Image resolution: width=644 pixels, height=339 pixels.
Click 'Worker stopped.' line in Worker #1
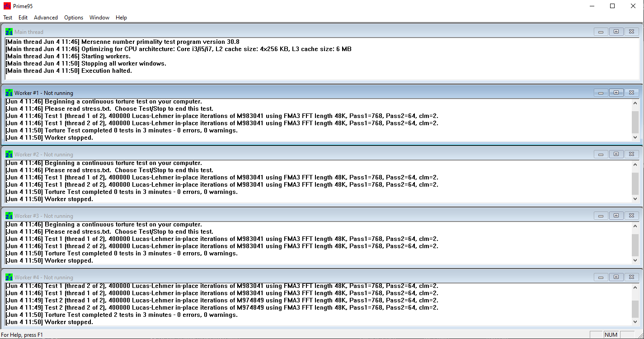[x=49, y=137]
